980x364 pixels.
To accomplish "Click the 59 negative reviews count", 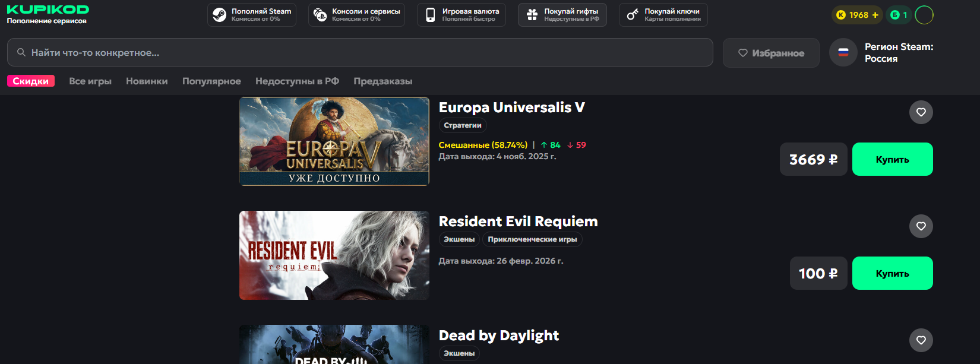I will pyautogui.click(x=577, y=145).
